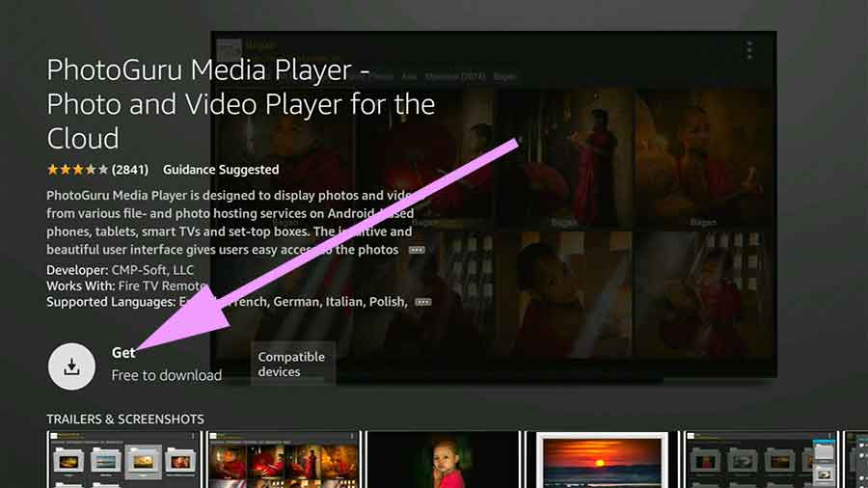Open first screenshot thumbnail with folders
The image size is (868, 488).
tap(124, 460)
